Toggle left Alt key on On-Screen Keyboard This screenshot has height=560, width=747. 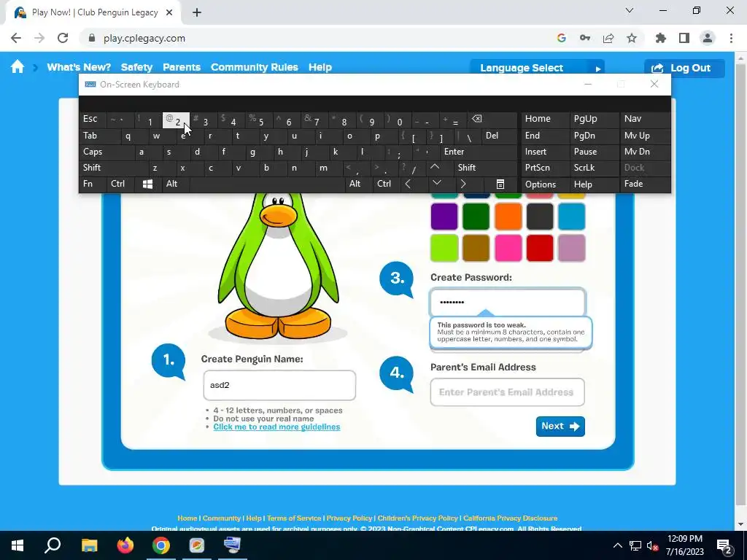175,184
